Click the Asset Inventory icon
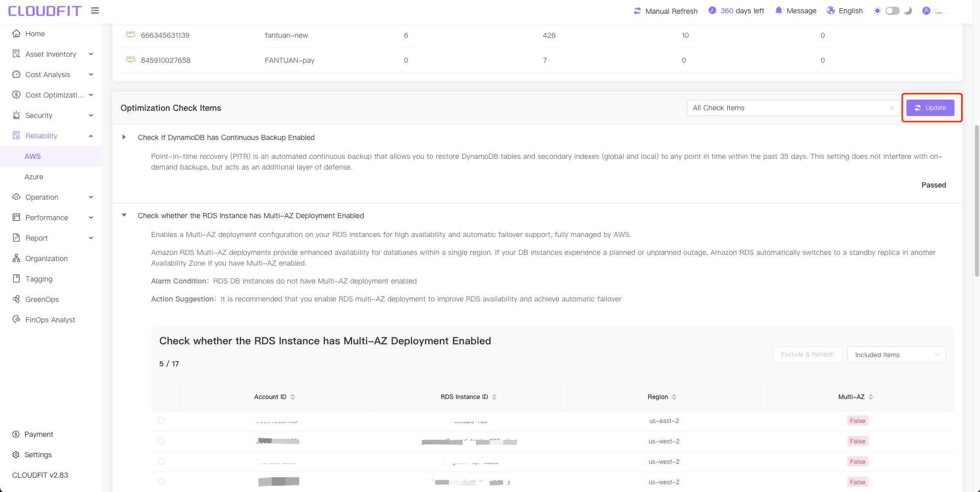The height and width of the screenshot is (492, 980). (x=16, y=54)
